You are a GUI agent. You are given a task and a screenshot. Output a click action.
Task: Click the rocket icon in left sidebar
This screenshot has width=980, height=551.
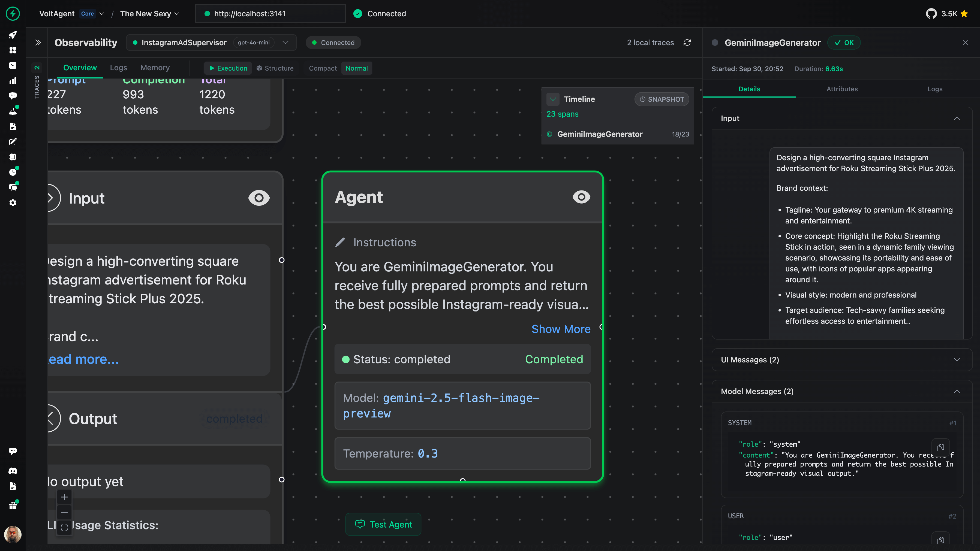[x=13, y=35]
